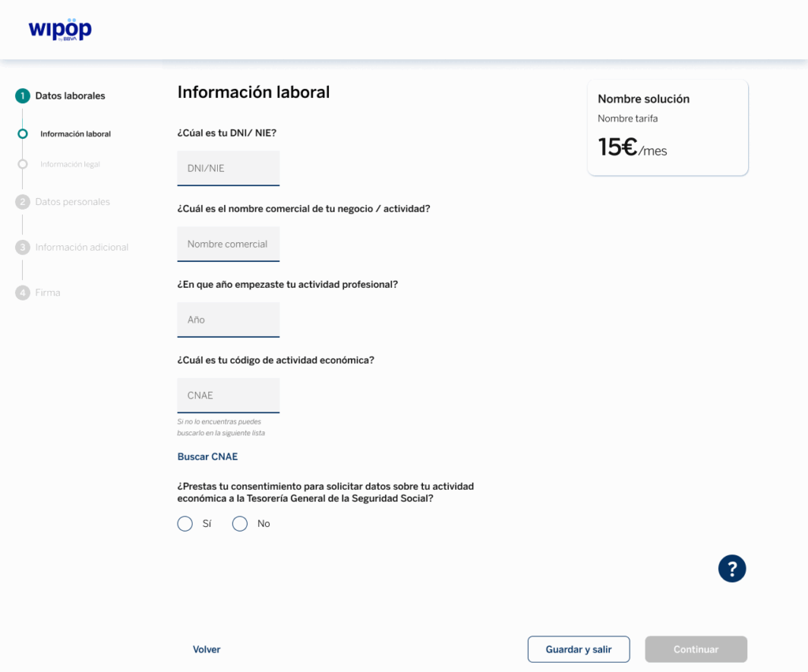Select the No consent radio button
Viewport: 808px width, 672px height.
point(240,524)
